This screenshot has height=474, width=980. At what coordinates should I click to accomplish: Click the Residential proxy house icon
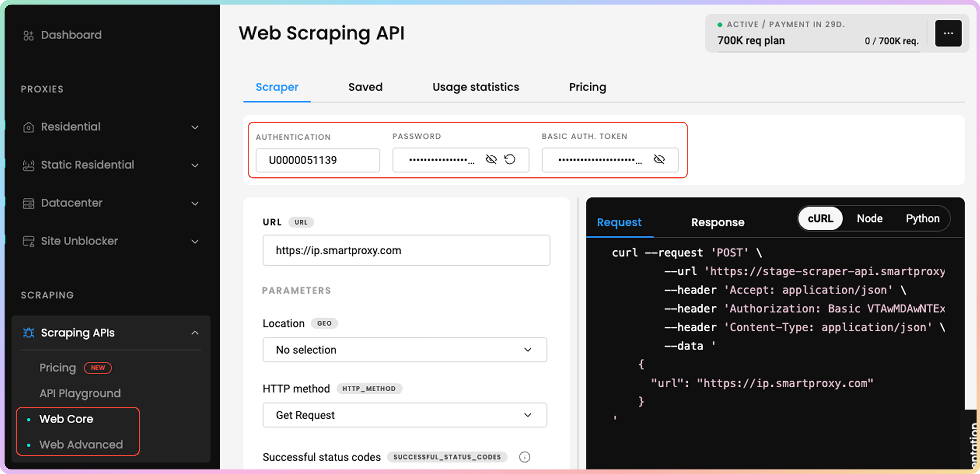28,127
